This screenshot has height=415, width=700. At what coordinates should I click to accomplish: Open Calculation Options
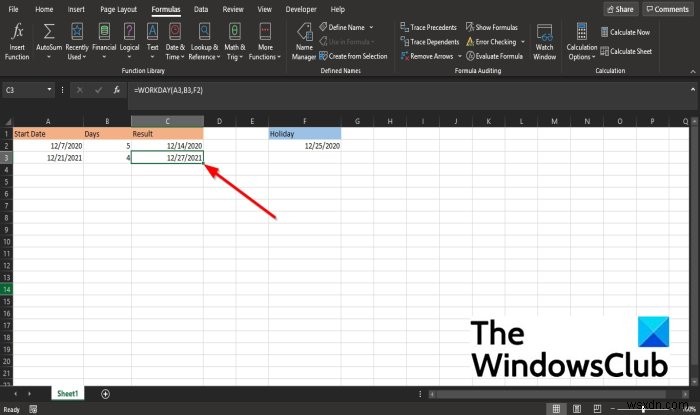tap(582, 42)
